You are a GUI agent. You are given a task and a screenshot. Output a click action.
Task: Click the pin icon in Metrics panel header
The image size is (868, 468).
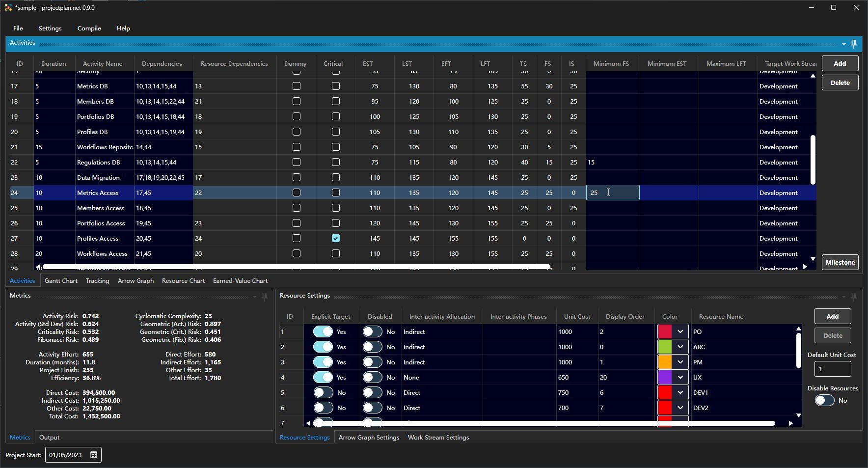point(265,297)
